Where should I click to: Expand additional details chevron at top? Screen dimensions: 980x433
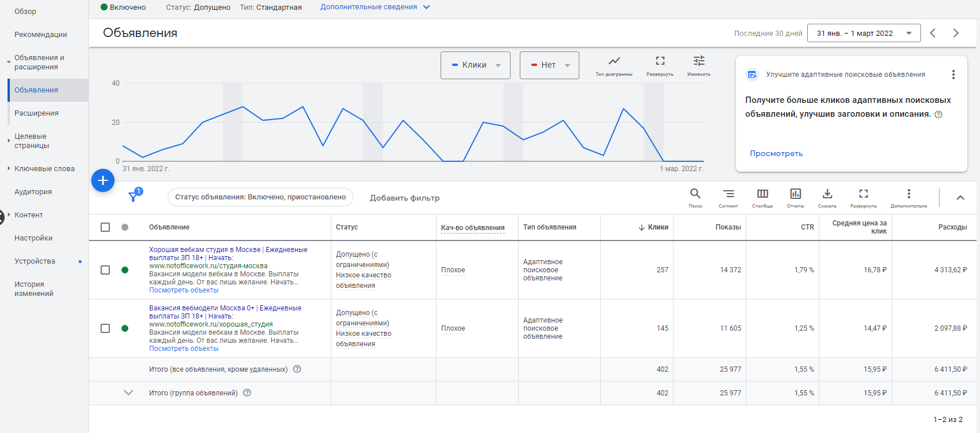427,8
